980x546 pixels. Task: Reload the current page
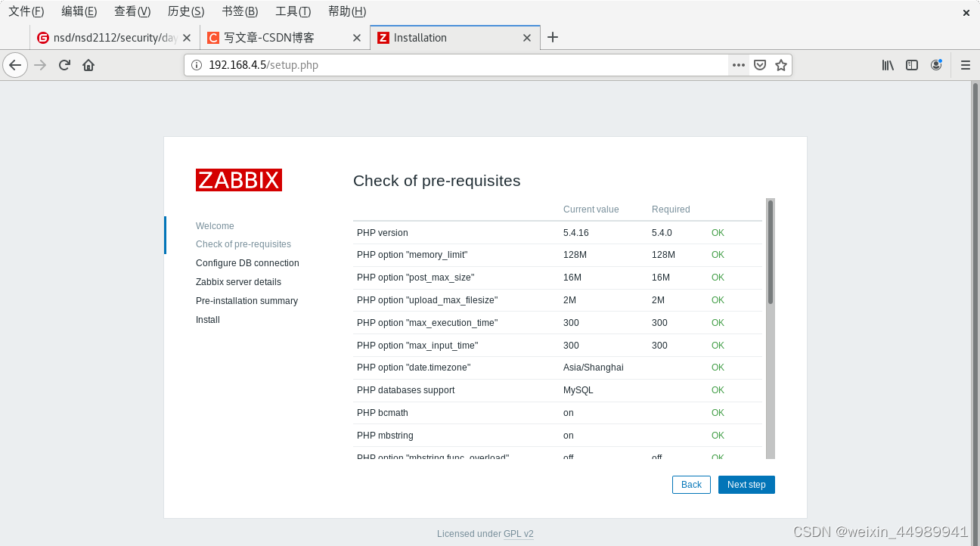(x=64, y=65)
